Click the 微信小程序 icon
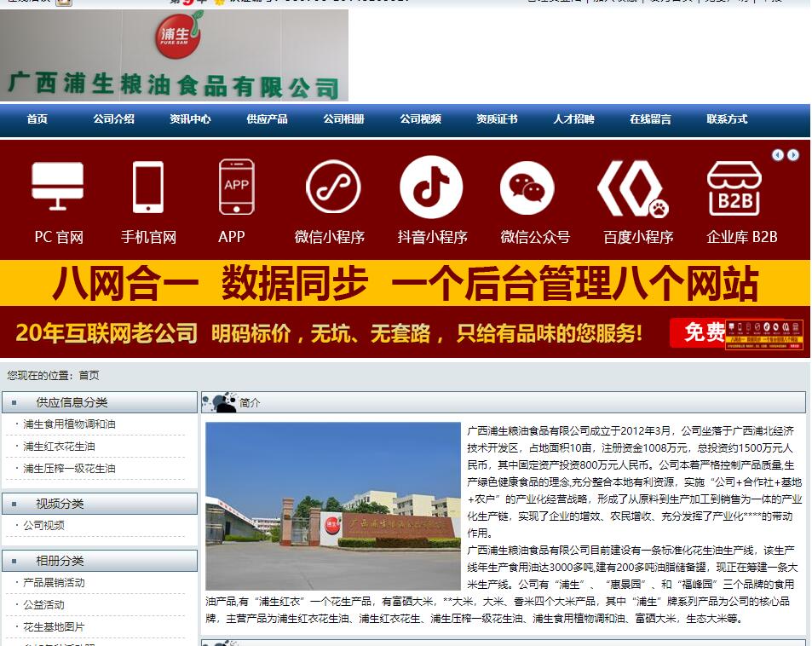The image size is (812, 646). 333,187
